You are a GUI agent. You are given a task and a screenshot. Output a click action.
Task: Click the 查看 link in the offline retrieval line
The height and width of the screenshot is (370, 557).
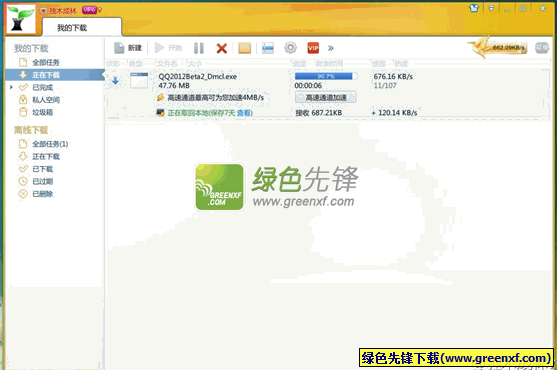tap(244, 113)
